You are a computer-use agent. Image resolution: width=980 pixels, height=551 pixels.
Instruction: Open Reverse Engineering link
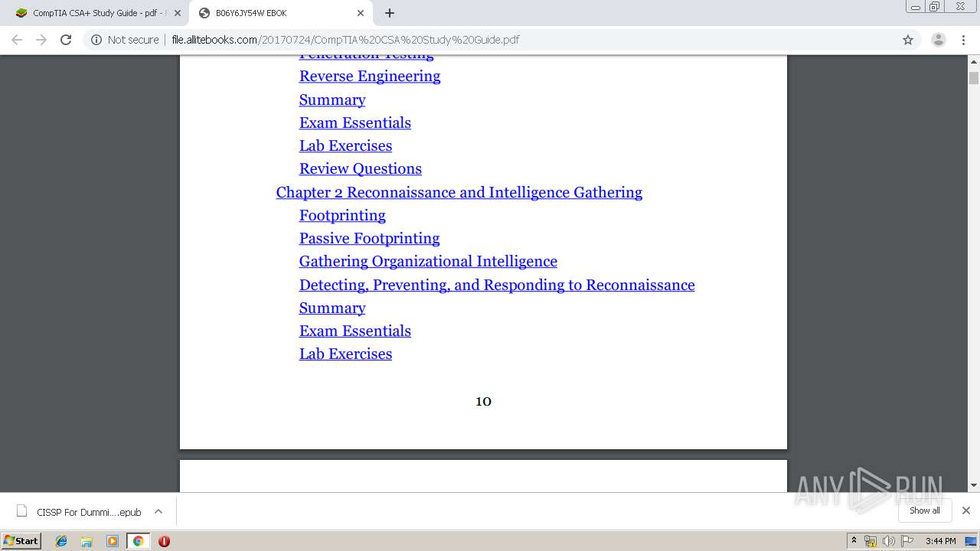pyautogui.click(x=370, y=76)
